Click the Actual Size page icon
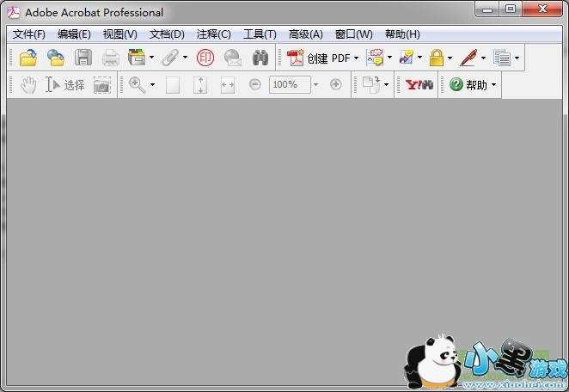Screen dimensions: 569x392 point(173,85)
